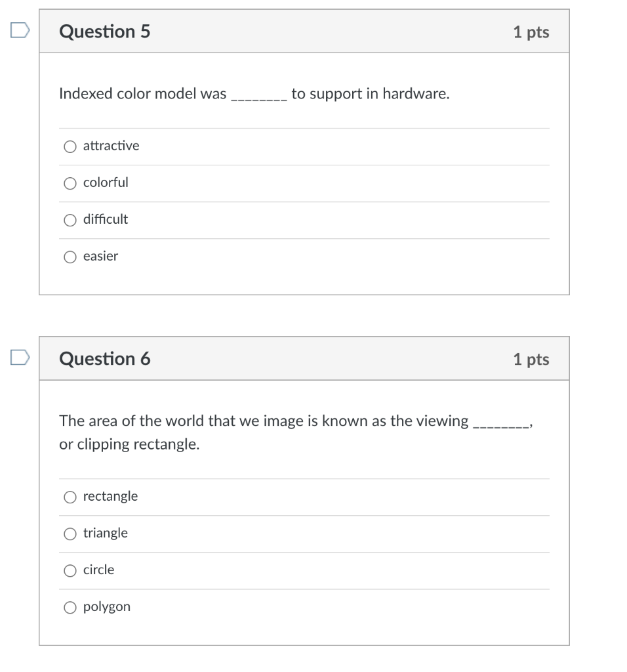627x672 pixels.
Task: Click the '1 pts' label for Question 5
Action: click(x=532, y=31)
